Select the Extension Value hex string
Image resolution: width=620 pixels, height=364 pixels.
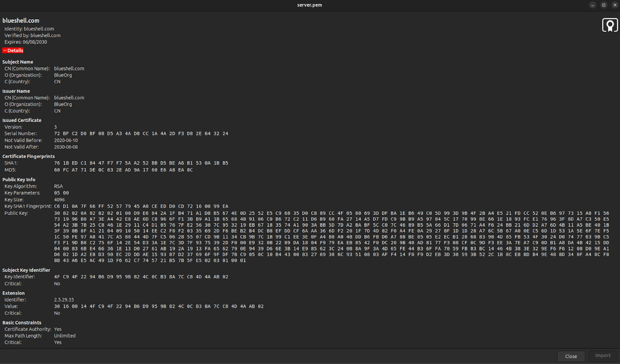click(x=159, y=306)
